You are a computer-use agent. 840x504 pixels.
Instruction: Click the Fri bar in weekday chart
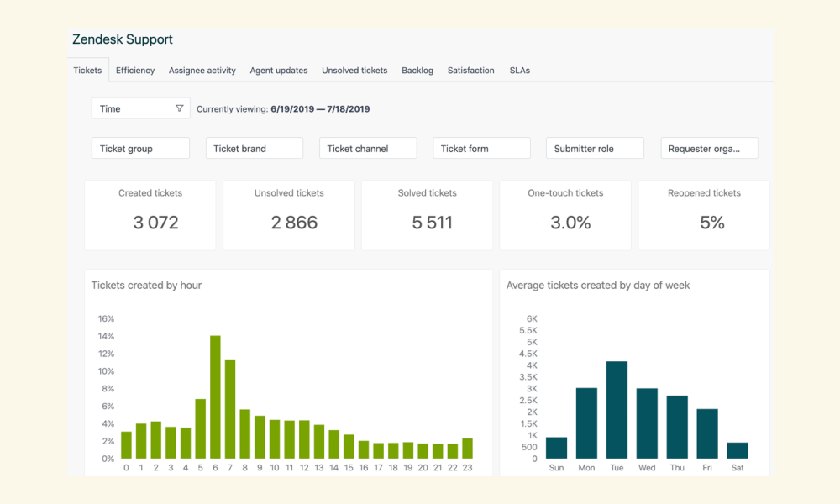click(707, 433)
